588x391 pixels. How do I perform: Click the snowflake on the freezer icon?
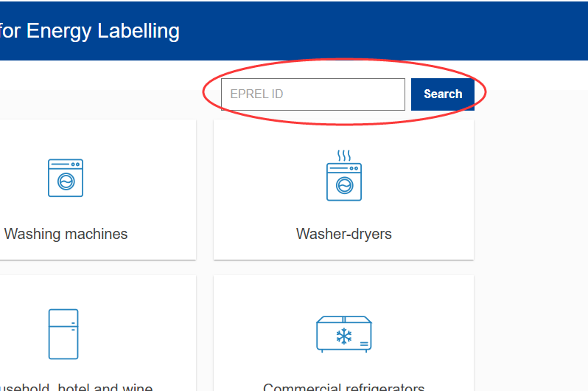coord(343,337)
